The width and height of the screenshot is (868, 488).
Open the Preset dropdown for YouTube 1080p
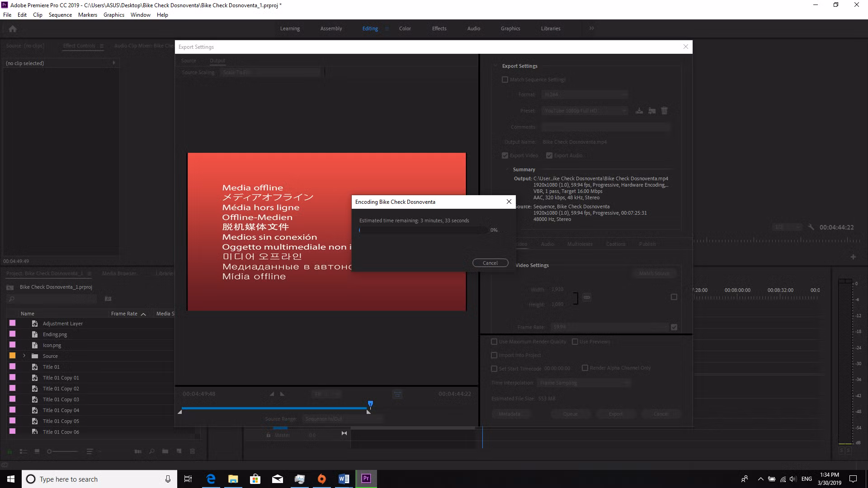pos(585,111)
